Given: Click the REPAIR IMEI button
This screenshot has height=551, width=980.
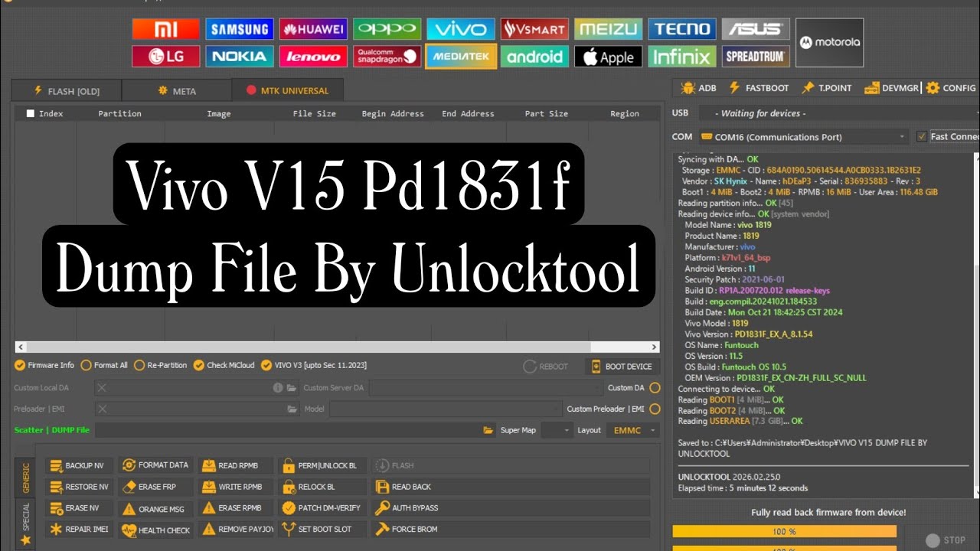Looking at the screenshot, I should (x=79, y=530).
